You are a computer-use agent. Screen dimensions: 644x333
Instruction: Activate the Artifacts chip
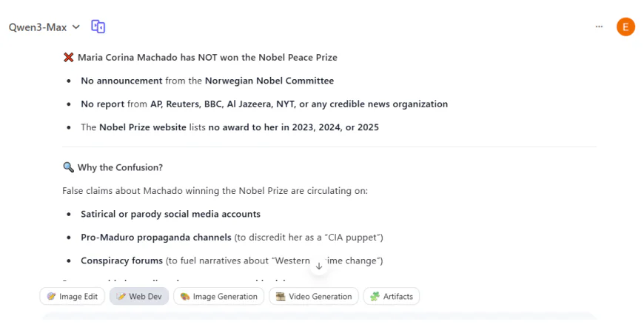click(394, 296)
